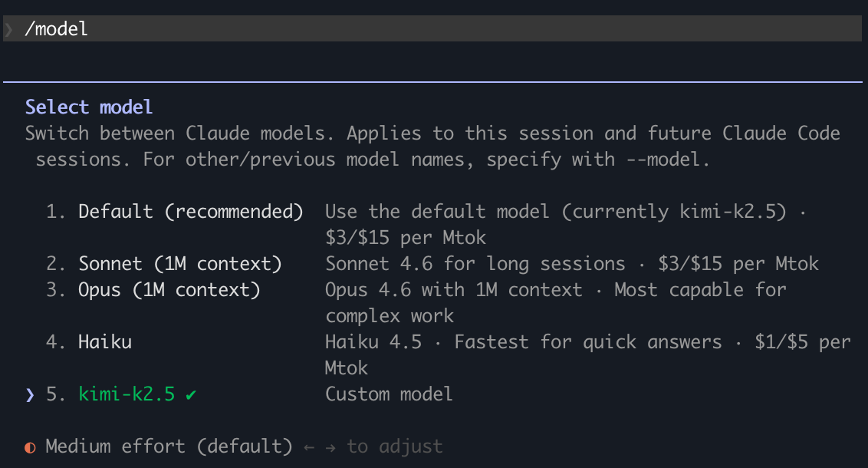This screenshot has width=868, height=468.
Task: Select Opus (1M context) from the list
Action: 169,290
